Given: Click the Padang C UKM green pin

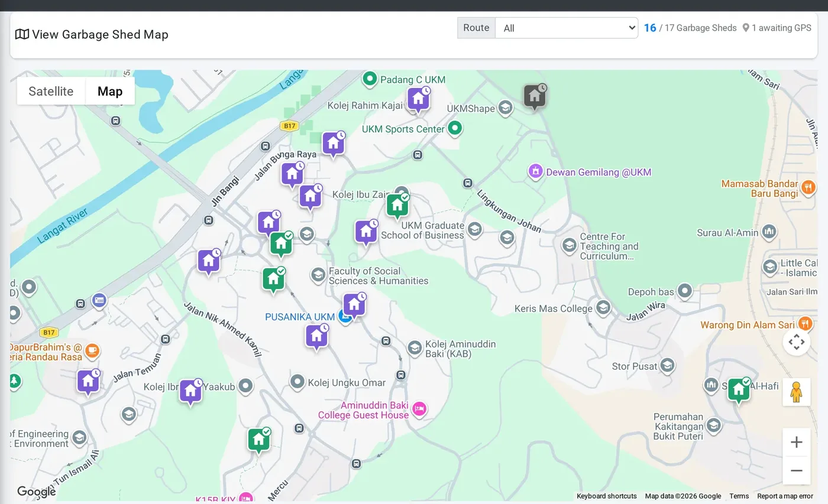Looking at the screenshot, I should tap(370, 79).
